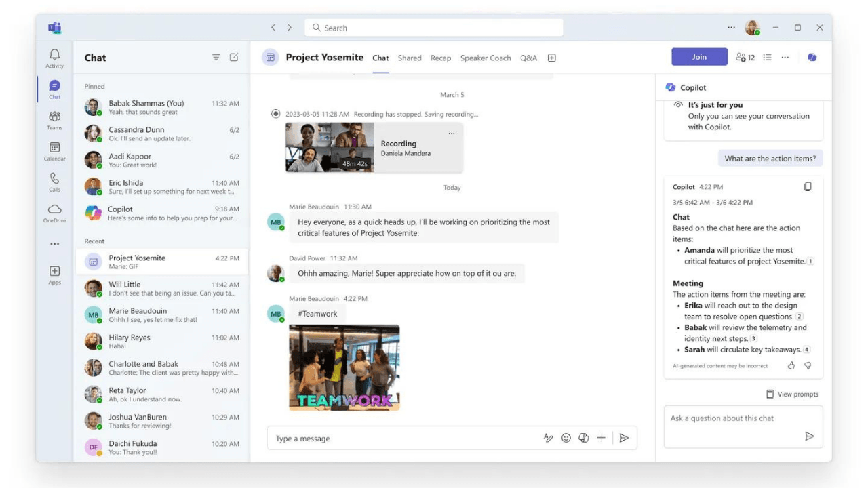Click the Type a message field
The width and height of the screenshot is (868, 488).
pos(400,439)
